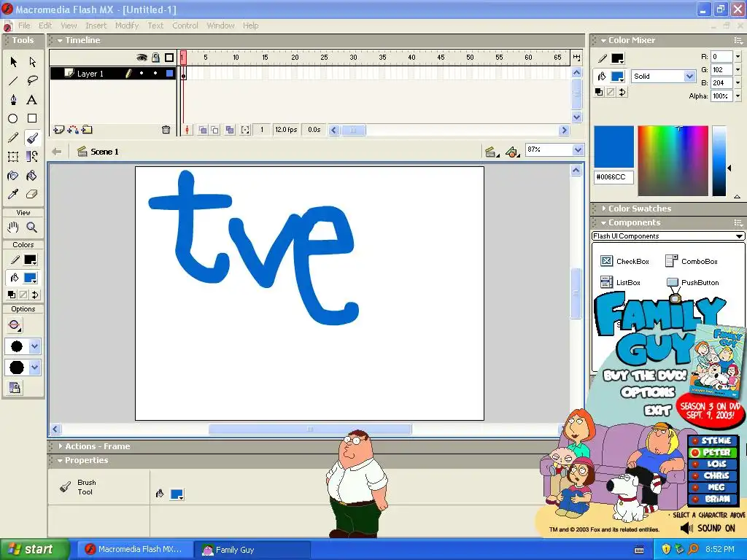Click the hex color #0066CC field
Image resolution: width=747 pixels, height=560 pixels.
(614, 177)
